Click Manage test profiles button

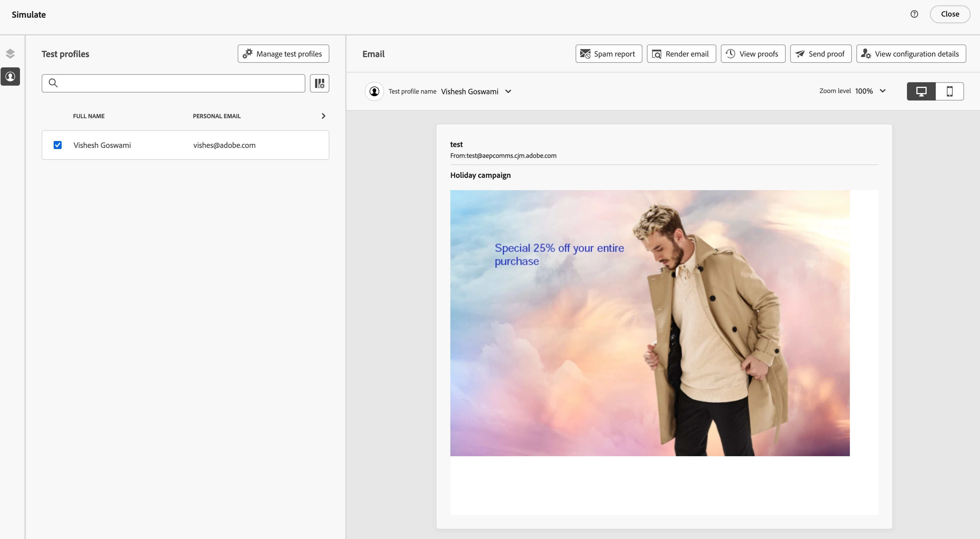(x=283, y=54)
